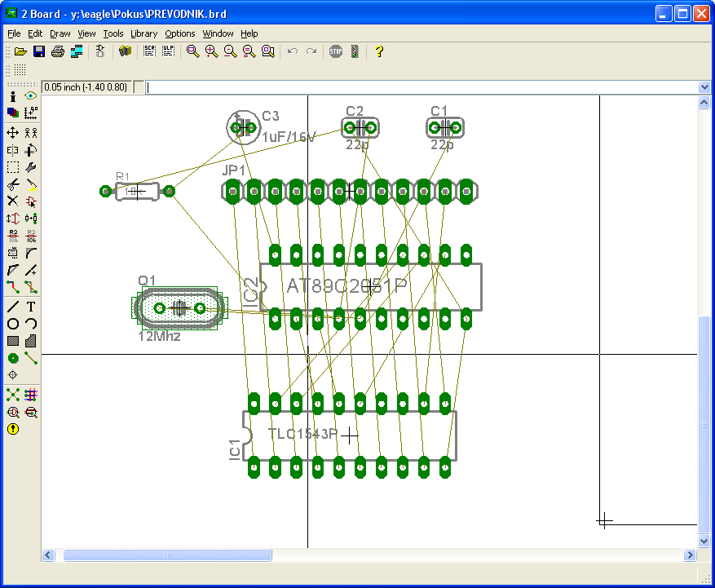The width and height of the screenshot is (715, 588).
Task: Select the Delete (X) tool
Action: pyautogui.click(x=13, y=201)
